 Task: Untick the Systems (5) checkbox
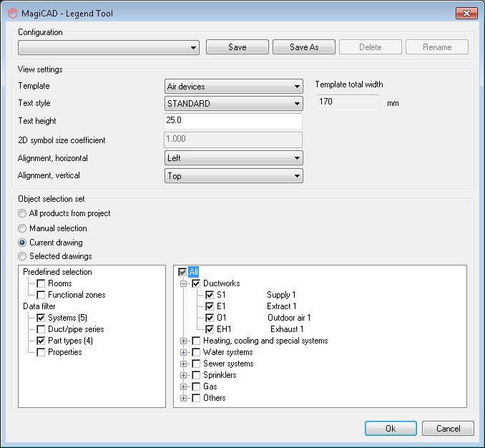click(x=41, y=318)
